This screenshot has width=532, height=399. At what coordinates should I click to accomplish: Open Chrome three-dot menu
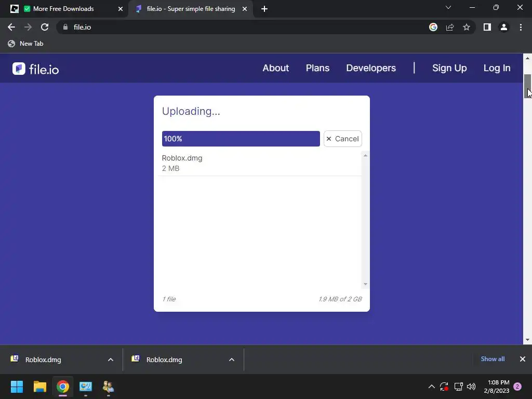(x=521, y=27)
